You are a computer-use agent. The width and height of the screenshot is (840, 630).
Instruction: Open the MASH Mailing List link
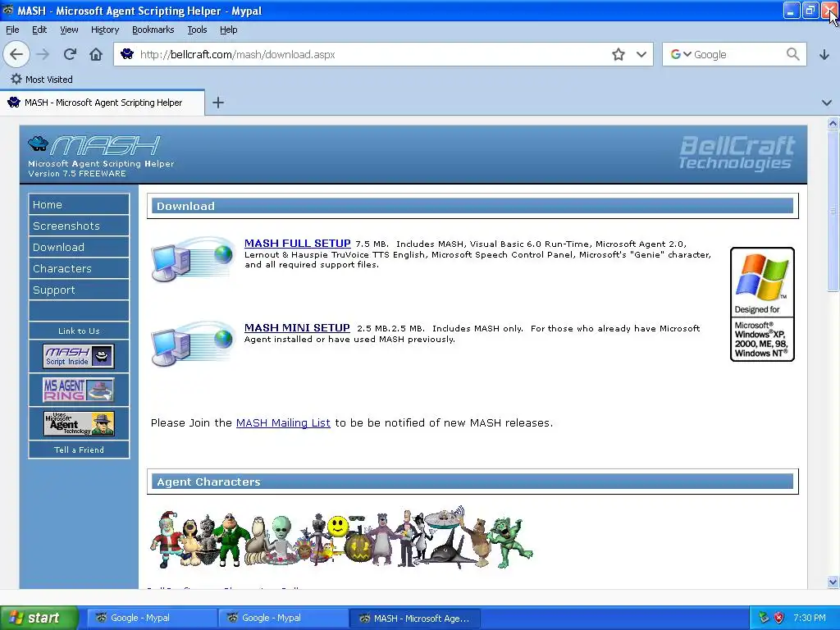tap(283, 422)
